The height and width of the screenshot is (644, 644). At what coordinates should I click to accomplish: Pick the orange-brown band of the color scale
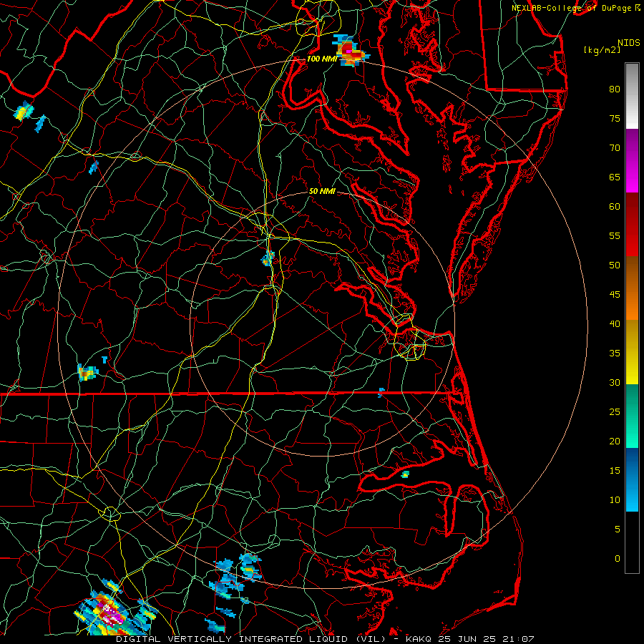click(632, 288)
